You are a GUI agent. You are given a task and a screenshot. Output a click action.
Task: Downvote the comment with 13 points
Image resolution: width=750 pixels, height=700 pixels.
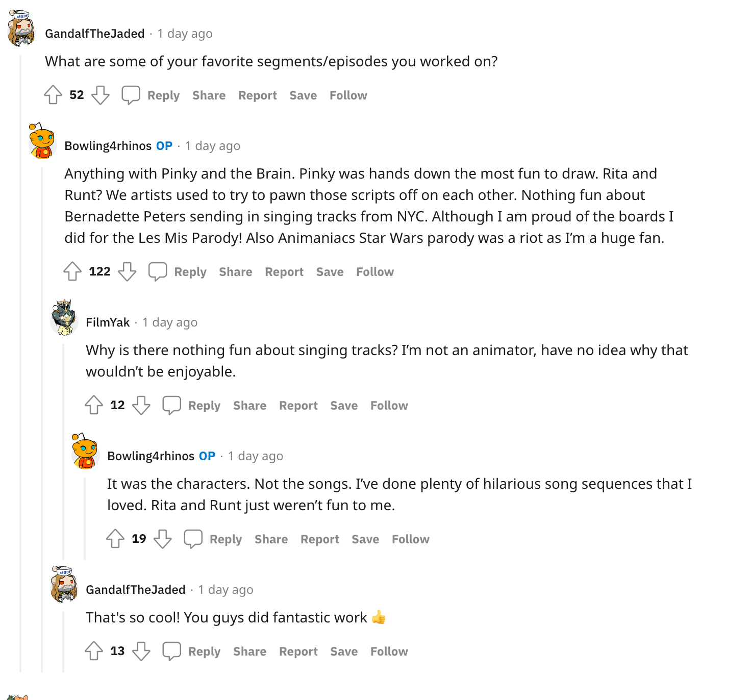141,651
